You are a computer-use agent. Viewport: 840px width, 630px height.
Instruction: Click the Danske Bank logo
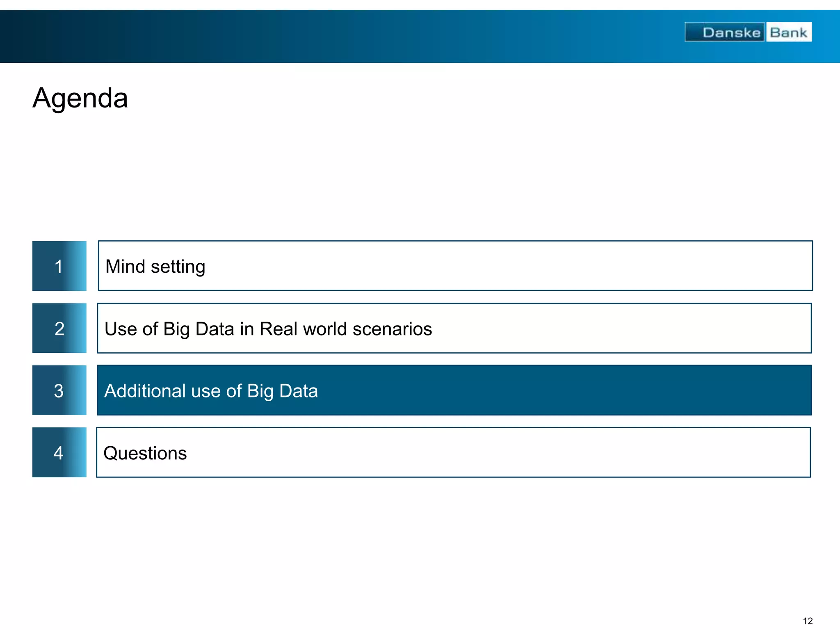(748, 32)
